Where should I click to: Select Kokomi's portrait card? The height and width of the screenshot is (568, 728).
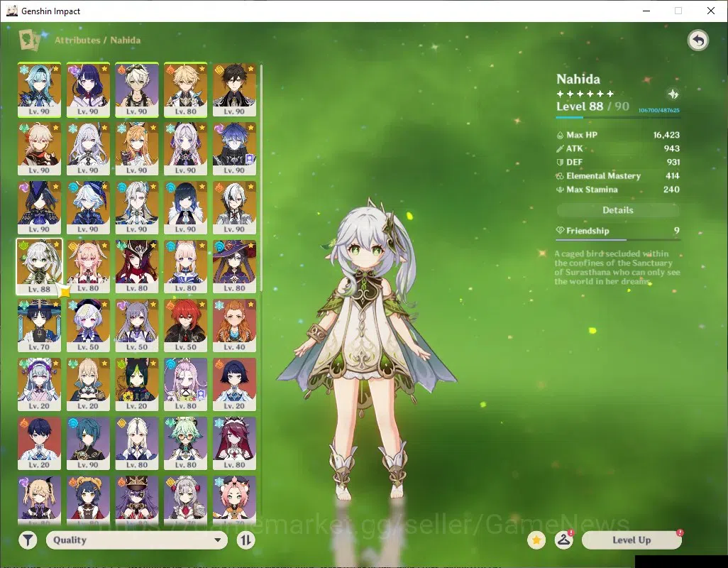coord(186,266)
